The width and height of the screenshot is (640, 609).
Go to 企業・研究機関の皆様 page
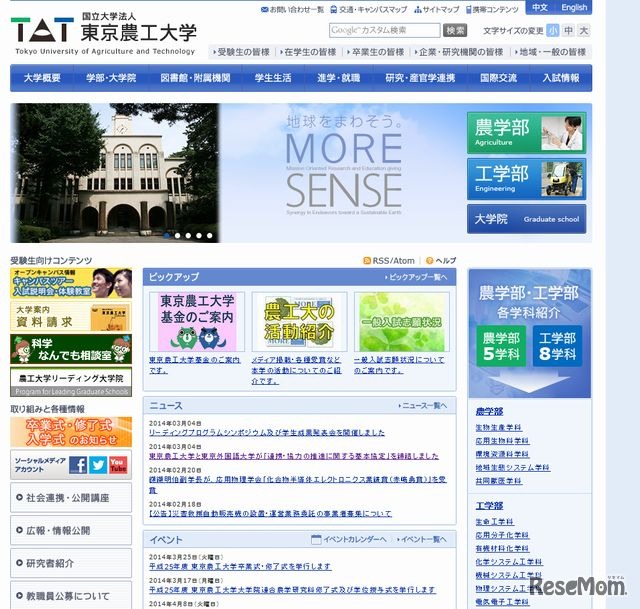coord(459,52)
